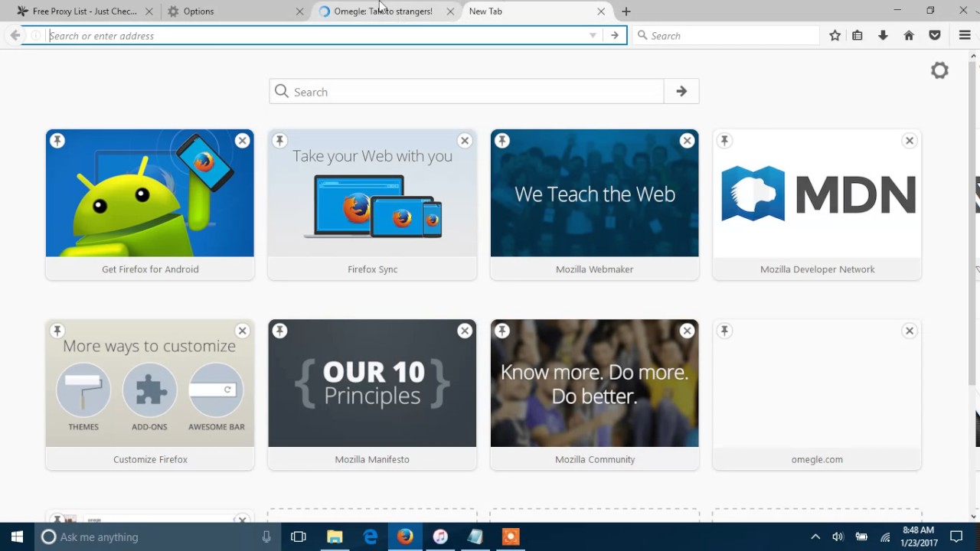Viewport: 980px width, 551px height.
Task: Click the Go arrow in address bar
Action: (x=615, y=35)
